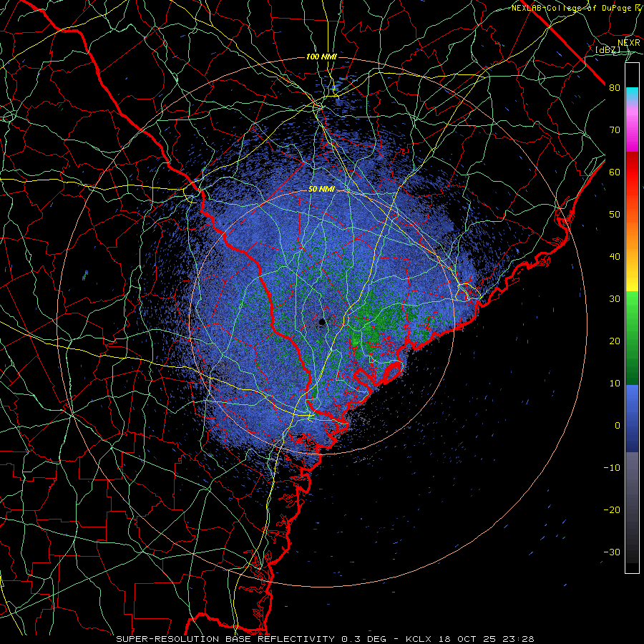Click the 40 value on the dBZ scale
This screenshot has width=644, height=644.
pyautogui.click(x=615, y=257)
